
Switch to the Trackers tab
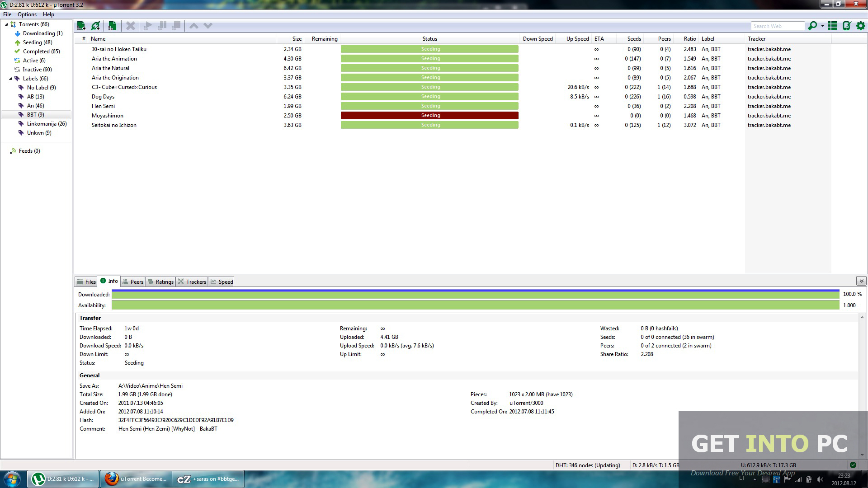pyautogui.click(x=192, y=282)
